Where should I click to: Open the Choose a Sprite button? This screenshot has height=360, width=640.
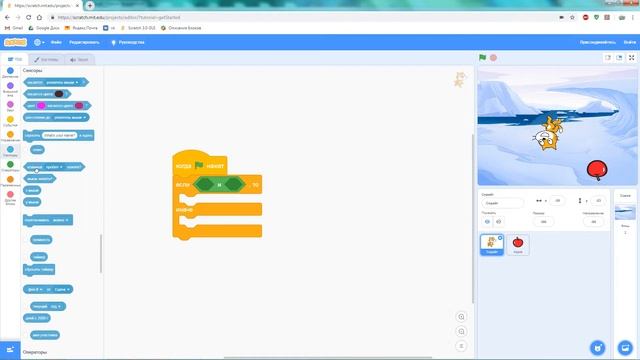[x=598, y=348]
